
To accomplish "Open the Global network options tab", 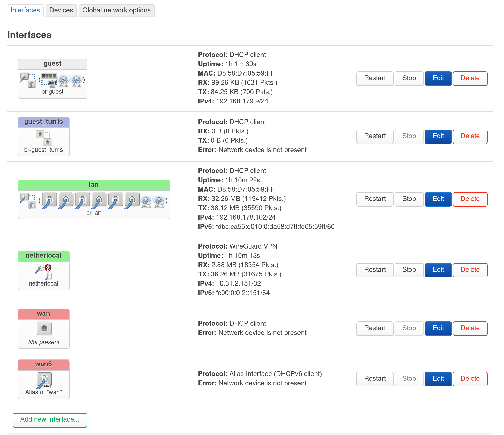I will click(x=117, y=10).
